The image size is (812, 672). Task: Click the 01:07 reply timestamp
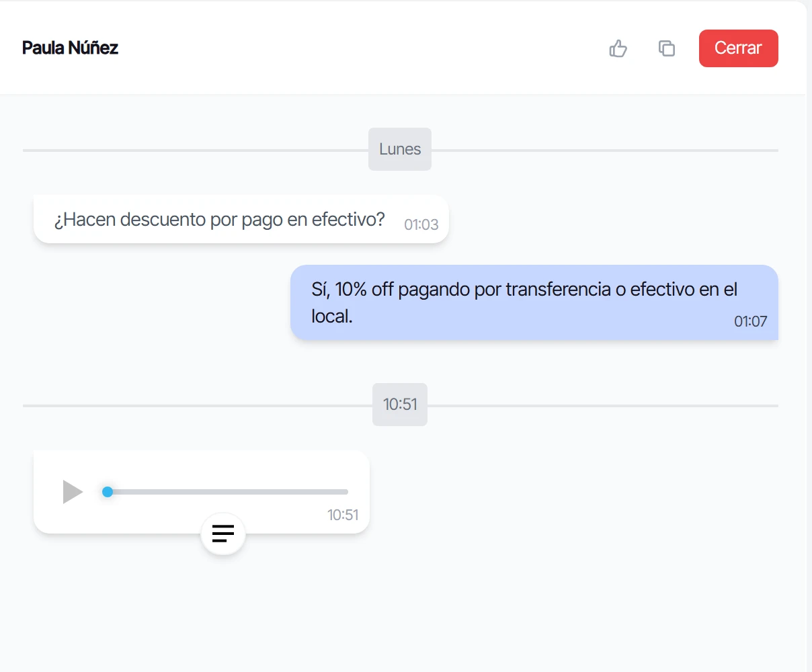tap(750, 321)
